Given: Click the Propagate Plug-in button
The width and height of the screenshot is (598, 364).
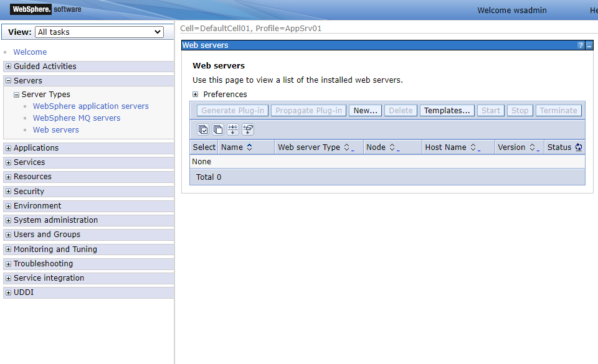Looking at the screenshot, I should point(309,110).
